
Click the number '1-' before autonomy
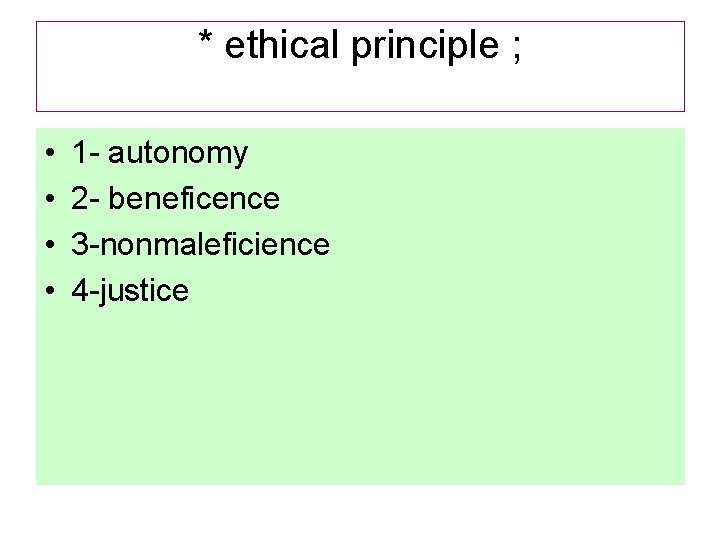(84, 153)
